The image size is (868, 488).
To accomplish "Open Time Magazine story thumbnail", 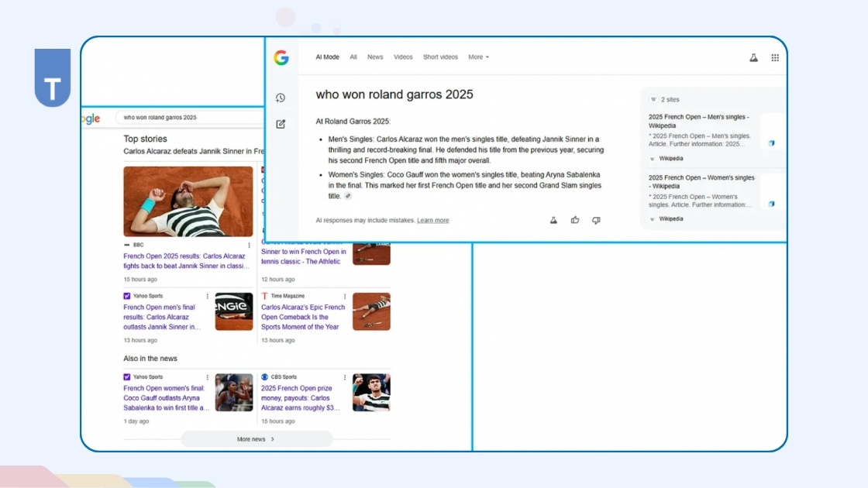I will pos(371,311).
